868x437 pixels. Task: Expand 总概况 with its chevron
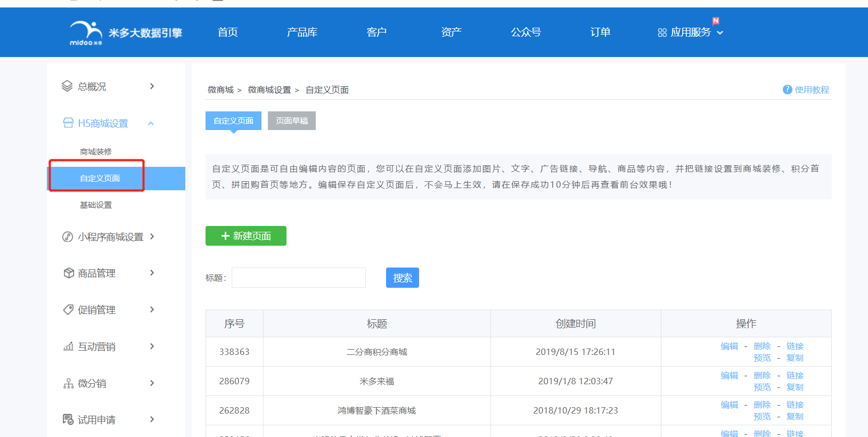[152, 86]
